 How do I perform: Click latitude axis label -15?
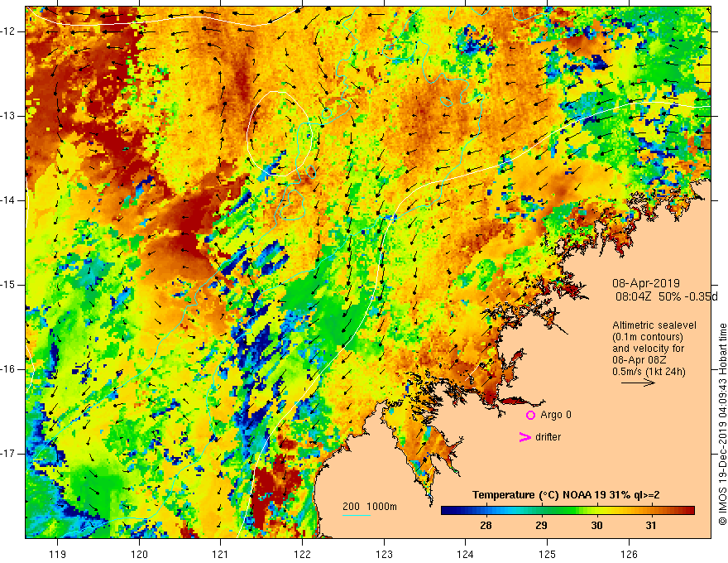tap(8, 285)
